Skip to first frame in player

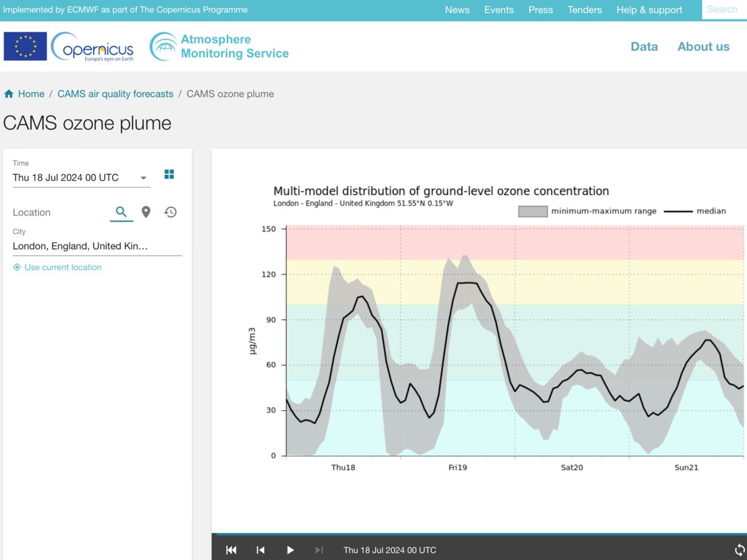pyautogui.click(x=231, y=550)
